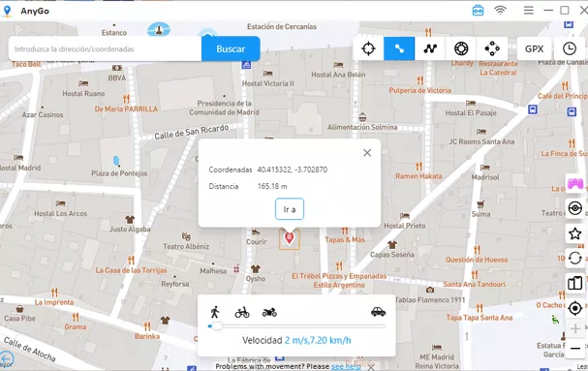Image resolution: width=588 pixels, height=371 pixels.
Task: Select two-spot route mode icon
Action: 399,48
